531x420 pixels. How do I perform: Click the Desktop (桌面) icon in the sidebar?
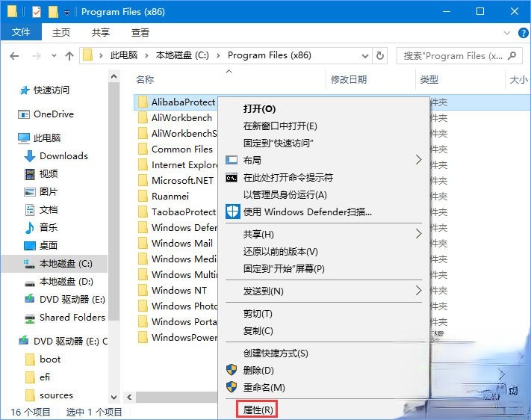30,245
